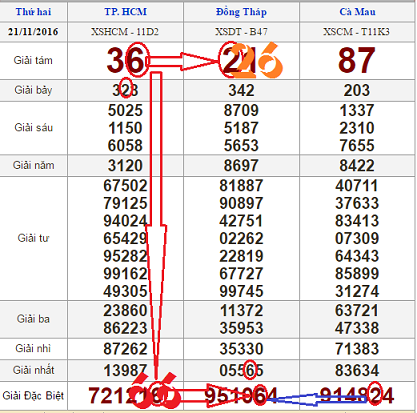Click the Giải năm number 8697
Viewport: 417px width, 413px height.
pyautogui.click(x=241, y=166)
